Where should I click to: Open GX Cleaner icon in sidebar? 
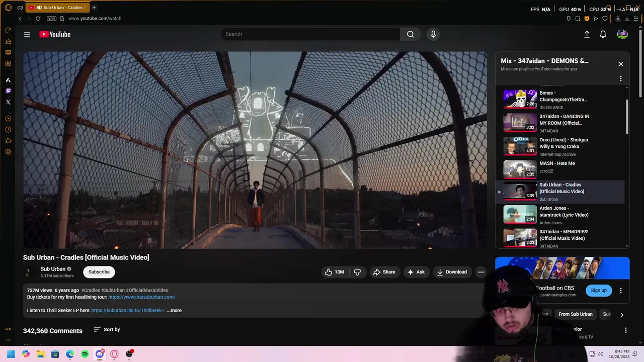[x=8, y=42]
